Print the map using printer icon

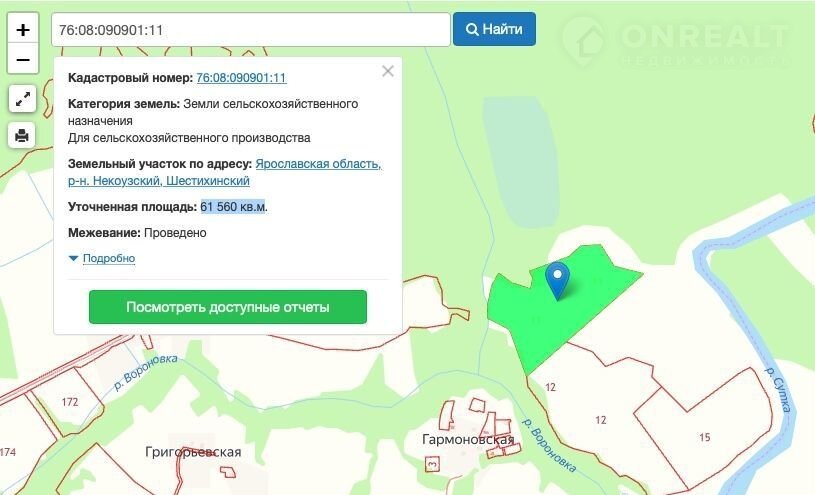[23, 135]
